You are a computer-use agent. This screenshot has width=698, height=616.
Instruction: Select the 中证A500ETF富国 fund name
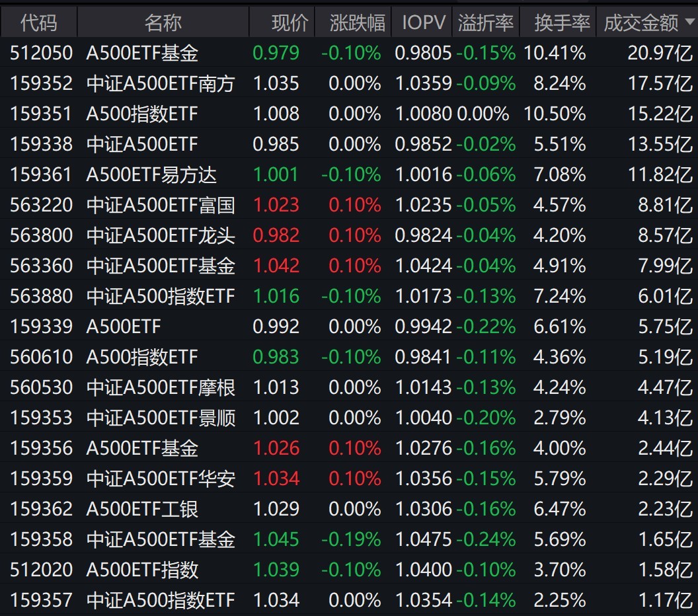pos(161,205)
